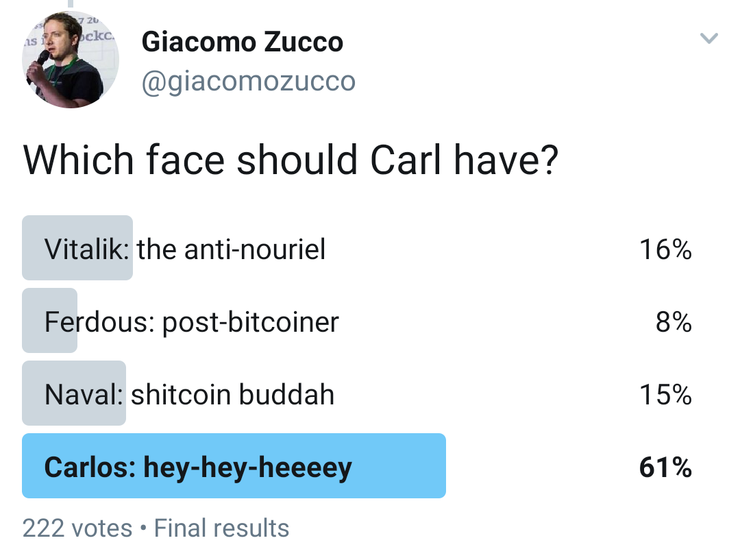
Task: Open the @giacomozucco handle link
Action: 248,81
